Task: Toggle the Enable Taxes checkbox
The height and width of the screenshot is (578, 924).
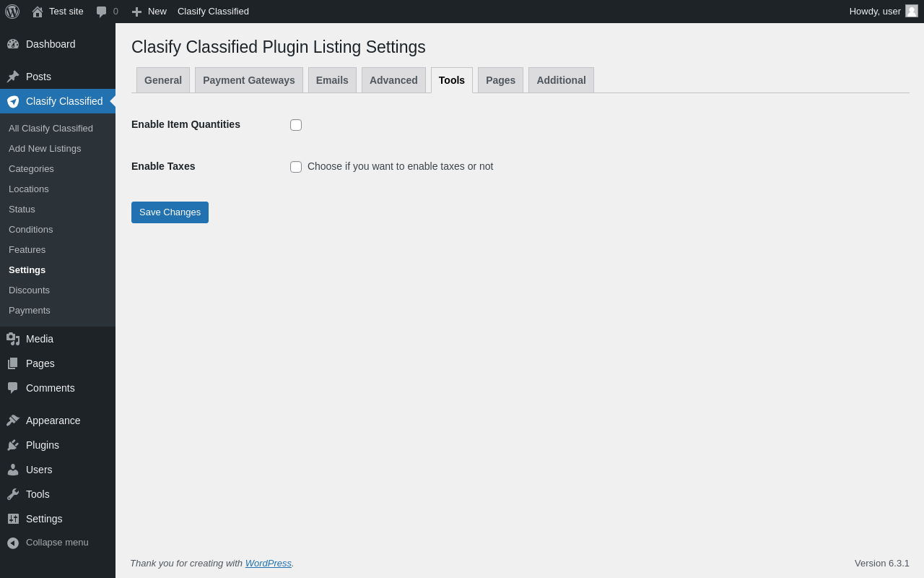Action: 296,167
